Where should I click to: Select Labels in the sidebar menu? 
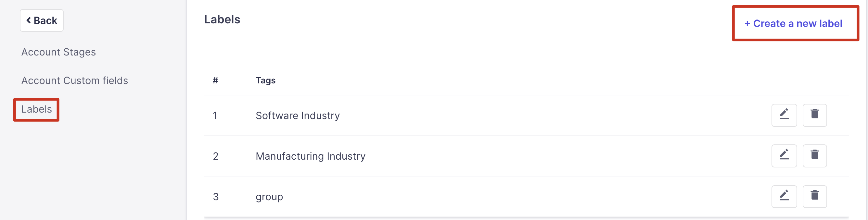pos(36,109)
